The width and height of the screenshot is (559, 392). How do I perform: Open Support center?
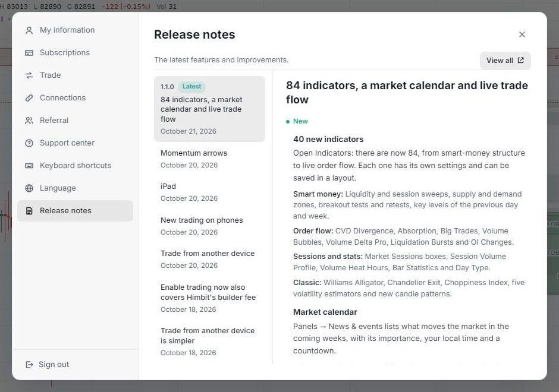(75, 143)
